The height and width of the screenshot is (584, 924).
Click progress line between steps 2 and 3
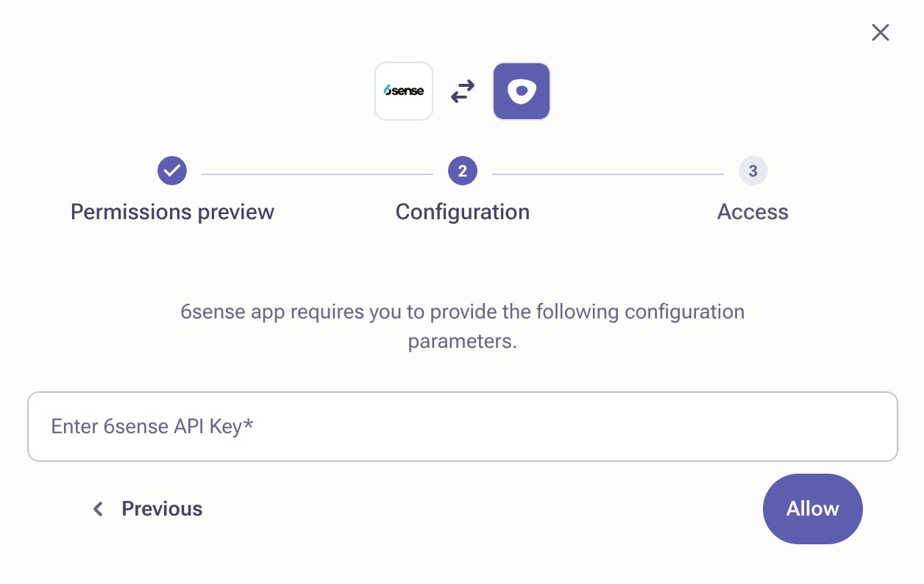click(x=608, y=174)
